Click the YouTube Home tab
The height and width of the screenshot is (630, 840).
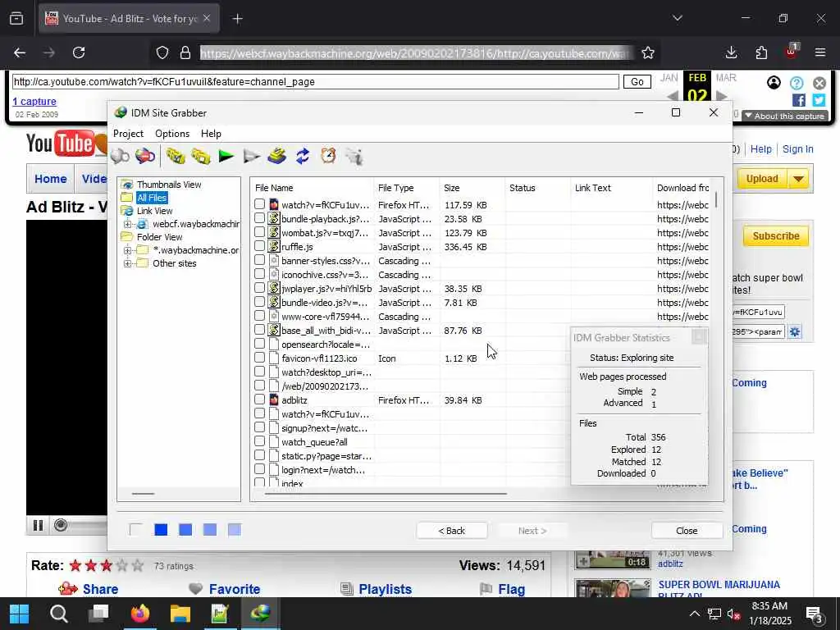click(50, 179)
